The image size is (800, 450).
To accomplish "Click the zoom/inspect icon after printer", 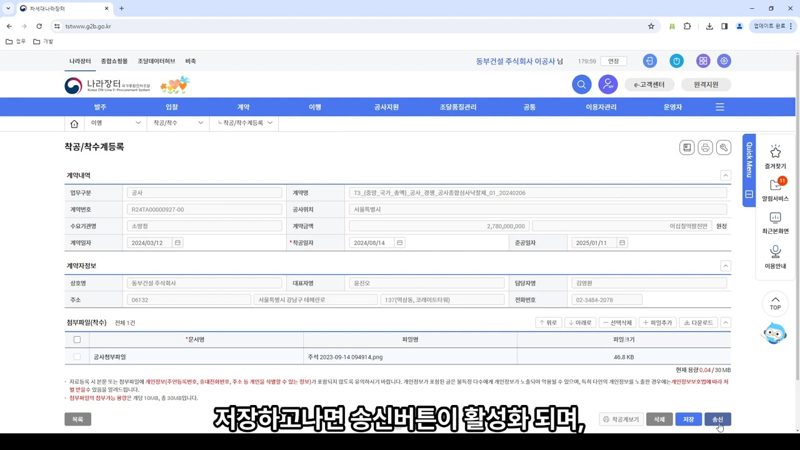I will pyautogui.click(x=723, y=147).
